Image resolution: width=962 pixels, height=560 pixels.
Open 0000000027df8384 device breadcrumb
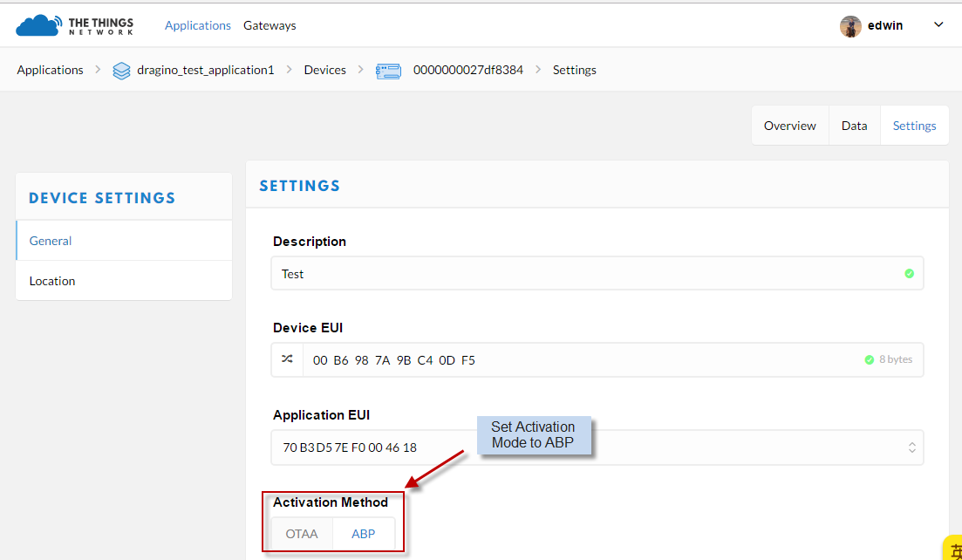pos(468,70)
